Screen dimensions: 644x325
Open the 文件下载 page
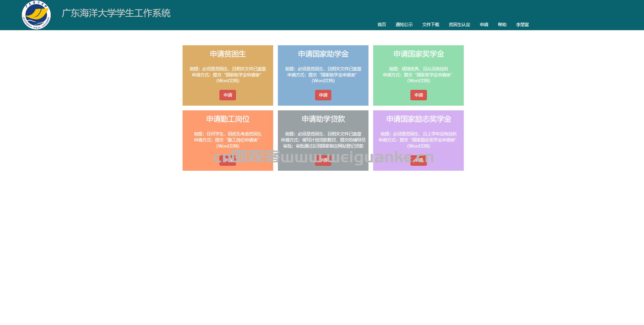[x=431, y=24]
